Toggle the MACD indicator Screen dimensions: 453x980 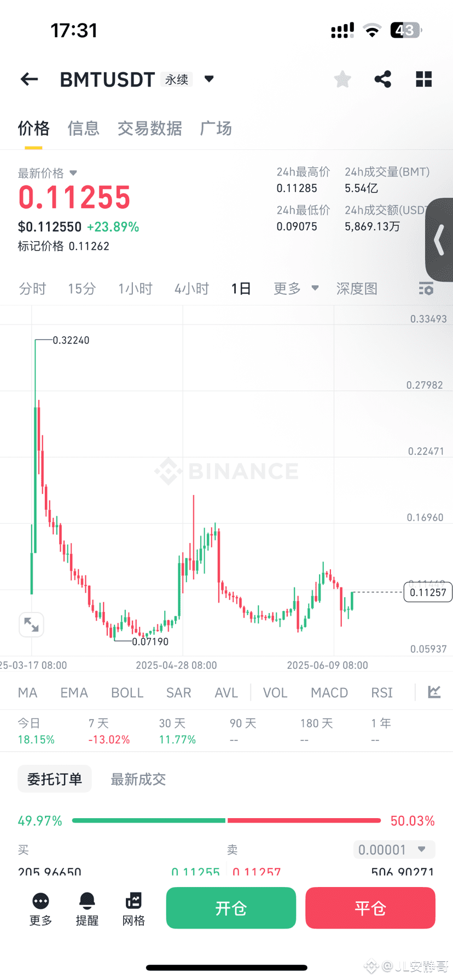tap(329, 692)
